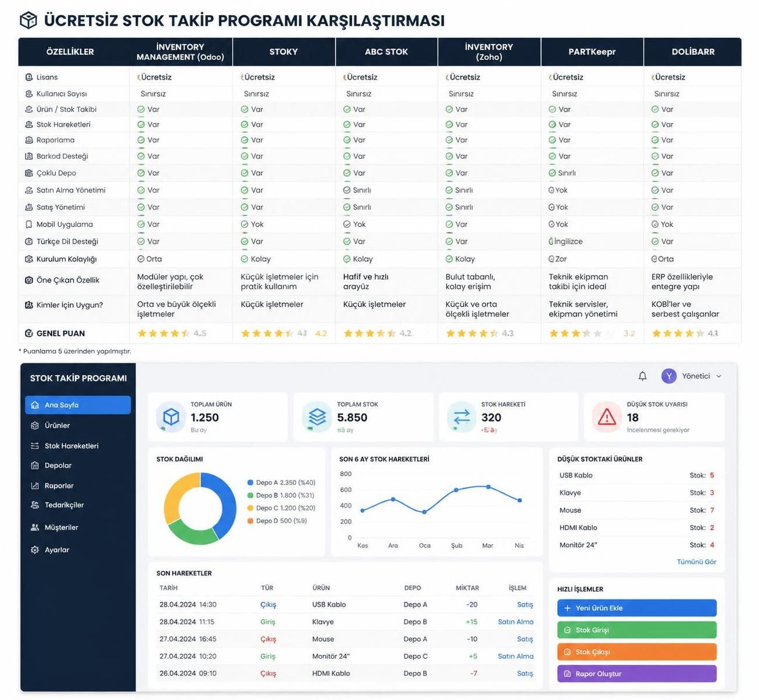Click the 3.2 rating under PARTKeepr
759x700 pixels.
point(629,334)
